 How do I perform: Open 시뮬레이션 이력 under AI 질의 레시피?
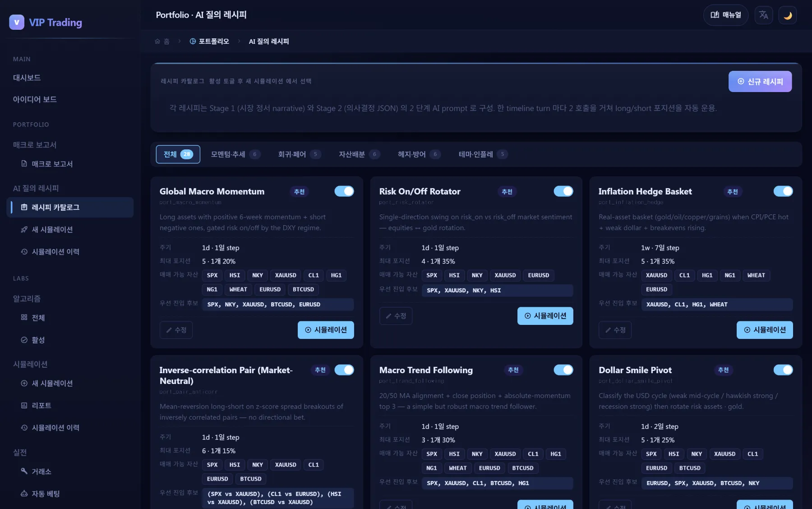coord(70,252)
